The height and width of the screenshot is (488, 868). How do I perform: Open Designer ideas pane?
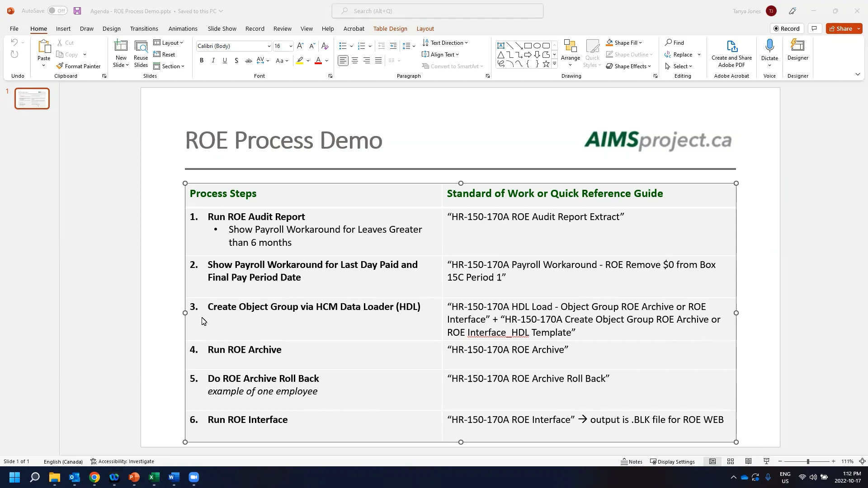tap(797, 51)
